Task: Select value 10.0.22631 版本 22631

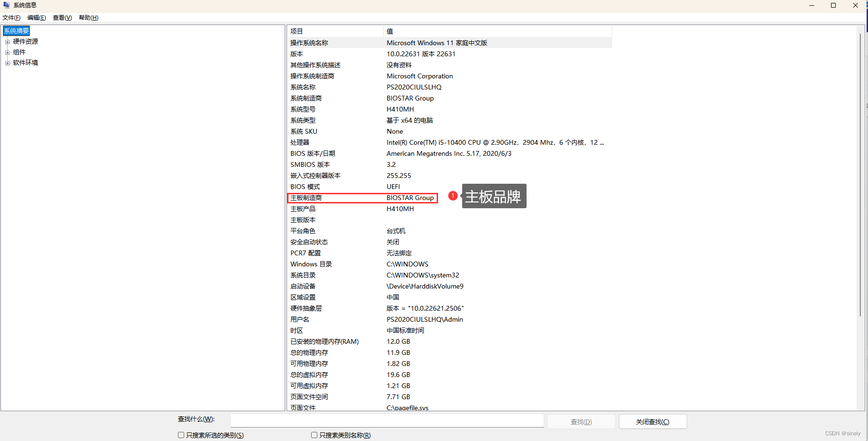Action: point(421,54)
